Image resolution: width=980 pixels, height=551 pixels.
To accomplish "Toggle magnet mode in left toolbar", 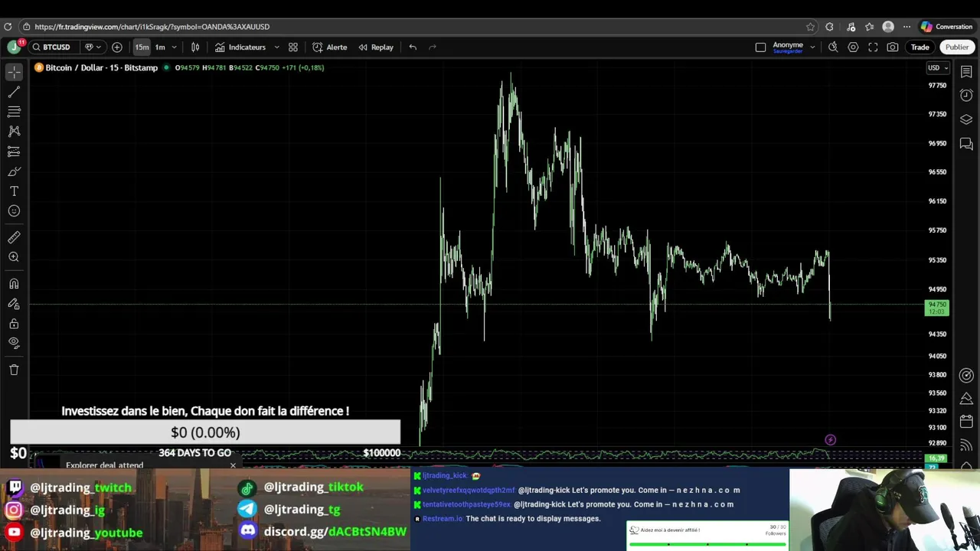I will pos(14,284).
